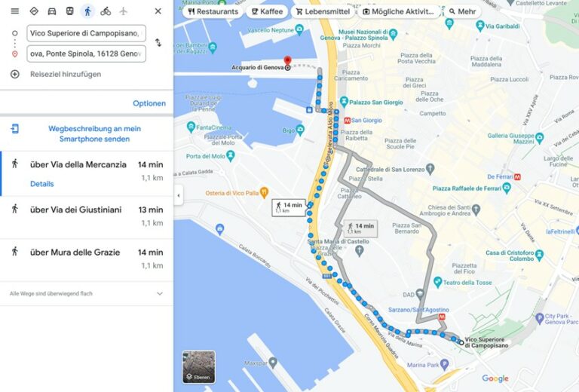Filter map by Kaffee
The width and height of the screenshot is (579, 392).
[x=267, y=12]
